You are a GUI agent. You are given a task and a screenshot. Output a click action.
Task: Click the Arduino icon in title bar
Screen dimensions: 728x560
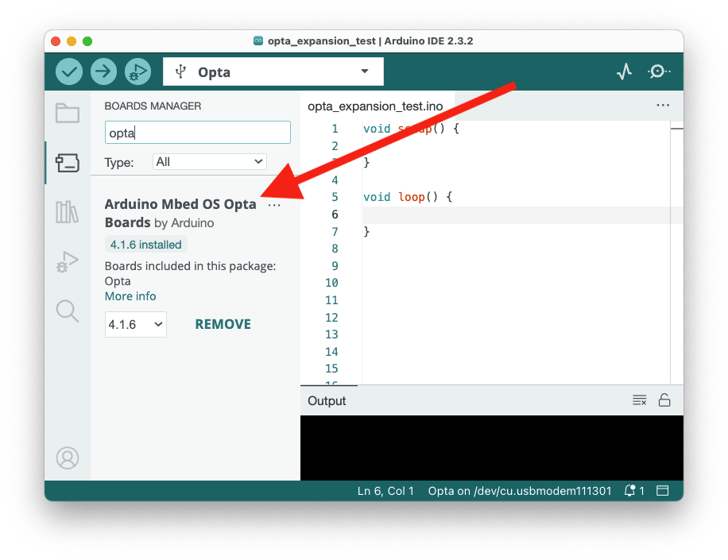tap(258, 41)
